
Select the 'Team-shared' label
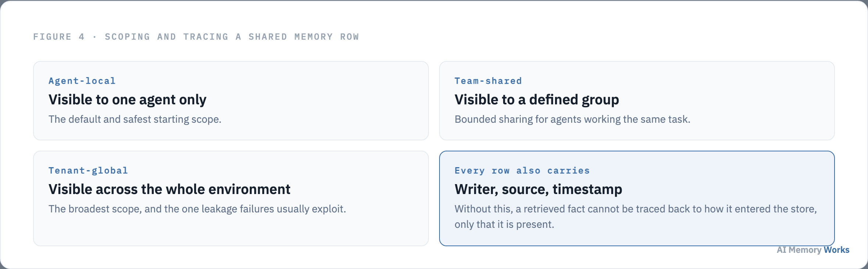(x=488, y=81)
